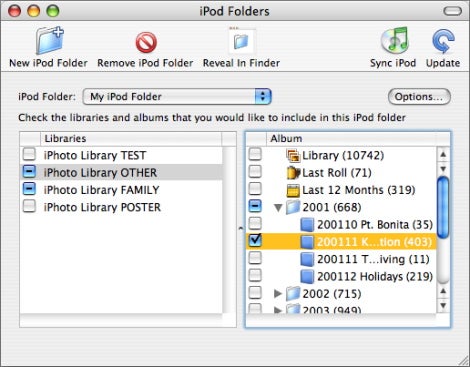The width and height of the screenshot is (470, 367).
Task: Click the Reveal In Finder icon
Action: coord(241,41)
